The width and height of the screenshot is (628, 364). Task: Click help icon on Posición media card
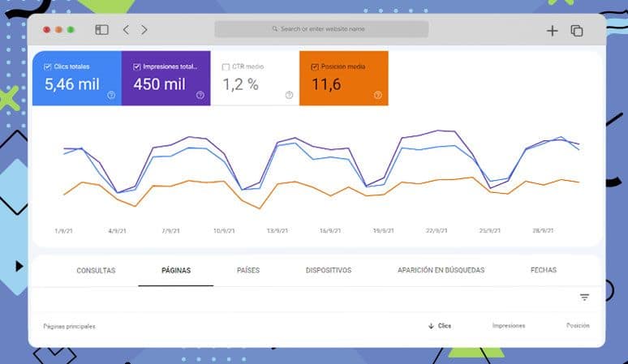pyautogui.click(x=377, y=95)
